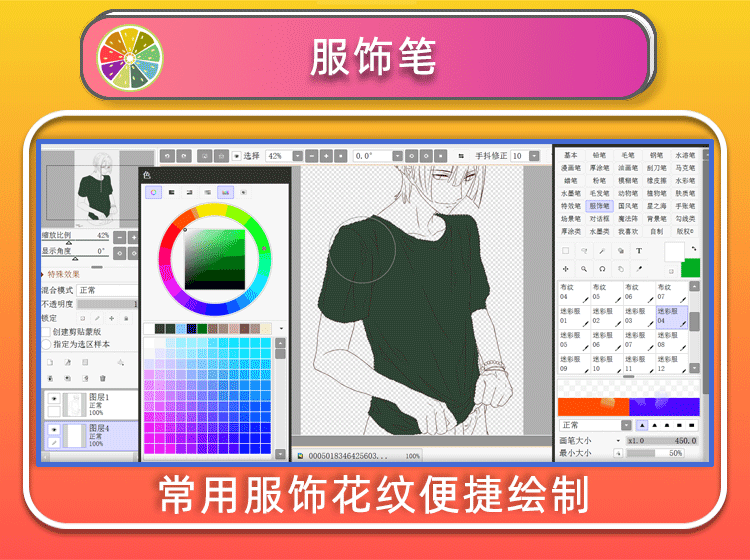Choose the 橡皮擦 brush category

pyautogui.click(x=656, y=181)
